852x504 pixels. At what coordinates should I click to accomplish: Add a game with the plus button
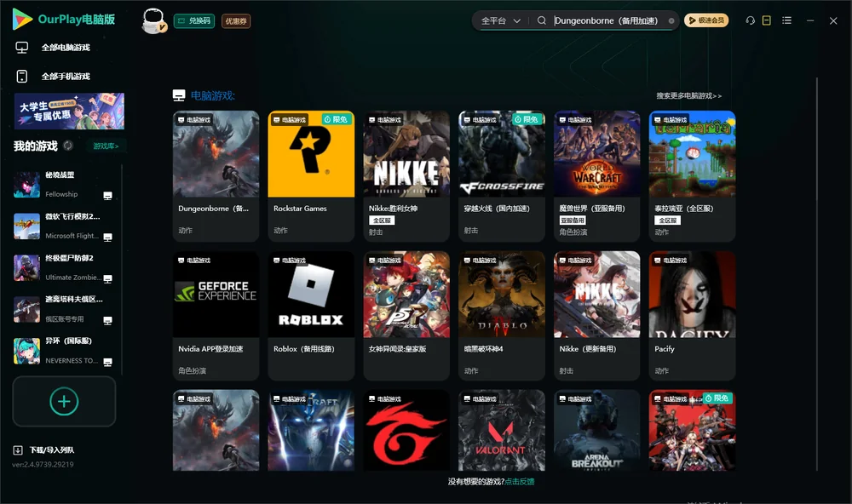pos(64,401)
